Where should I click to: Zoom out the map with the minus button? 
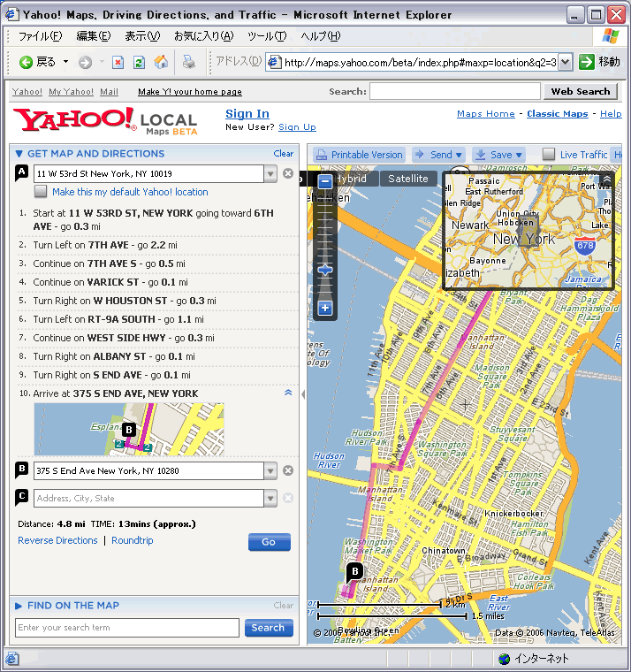point(325,181)
